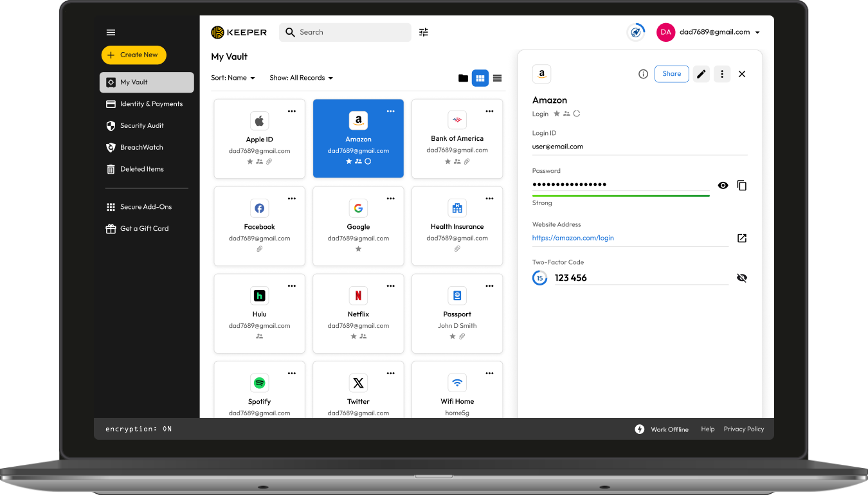The width and height of the screenshot is (868, 495).
Task: Open the Privacy Policy link
Action: pos(744,429)
